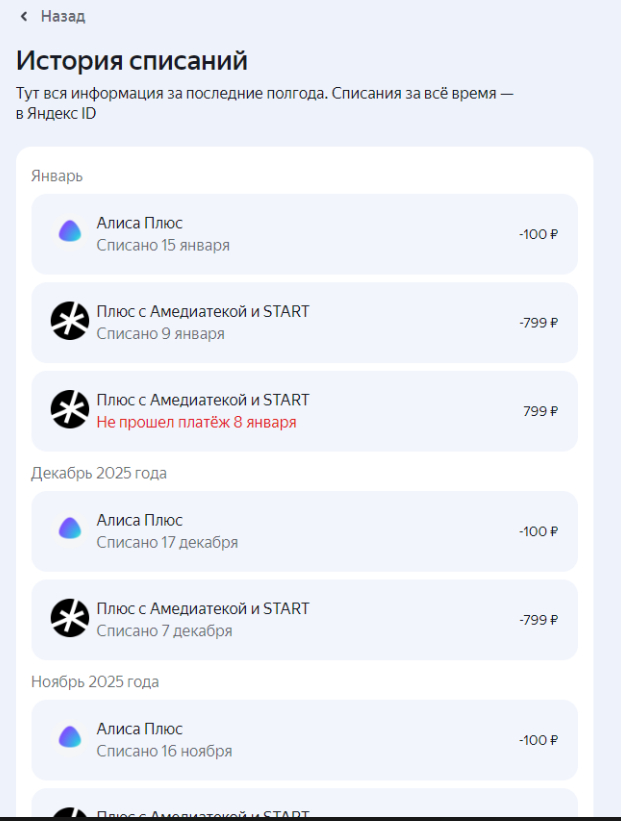Click the 799 ₽ amount of the failed payment
The width and height of the screenshot is (621, 821).
tap(540, 411)
